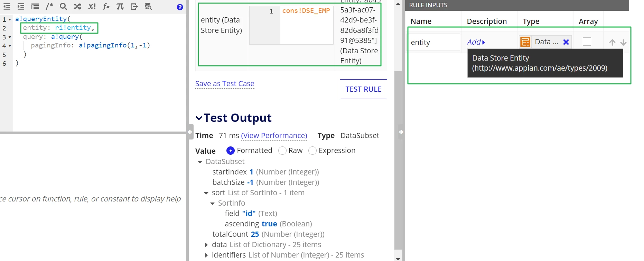Click the RULE INPUTS panel header
This screenshot has height=261, width=644.
coord(517,5)
